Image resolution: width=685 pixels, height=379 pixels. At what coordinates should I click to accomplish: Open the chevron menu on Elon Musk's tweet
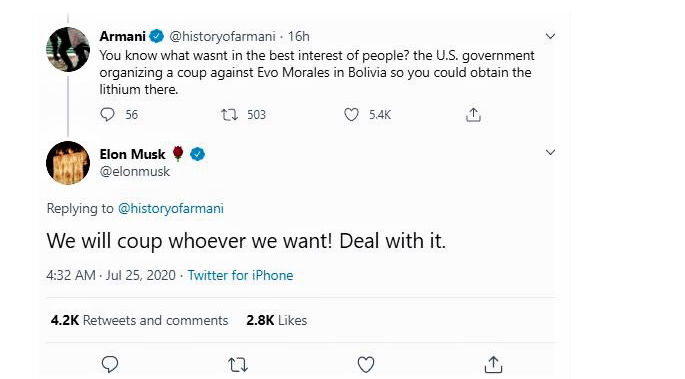click(x=550, y=152)
